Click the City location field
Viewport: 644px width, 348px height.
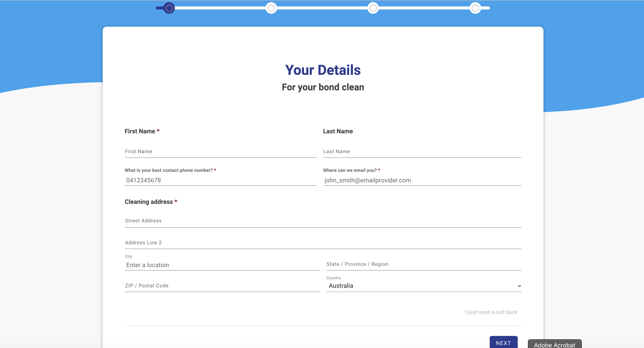click(222, 265)
